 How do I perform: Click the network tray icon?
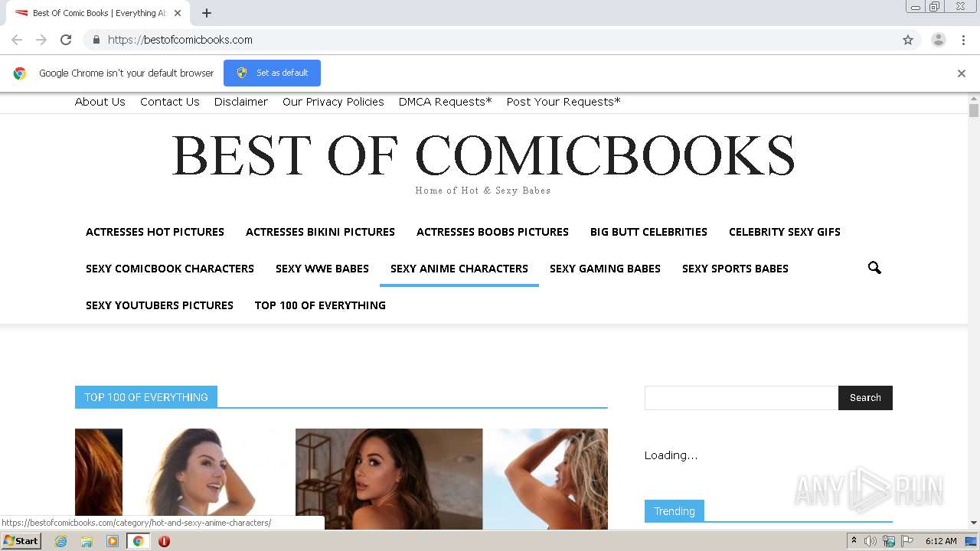[x=889, y=541]
